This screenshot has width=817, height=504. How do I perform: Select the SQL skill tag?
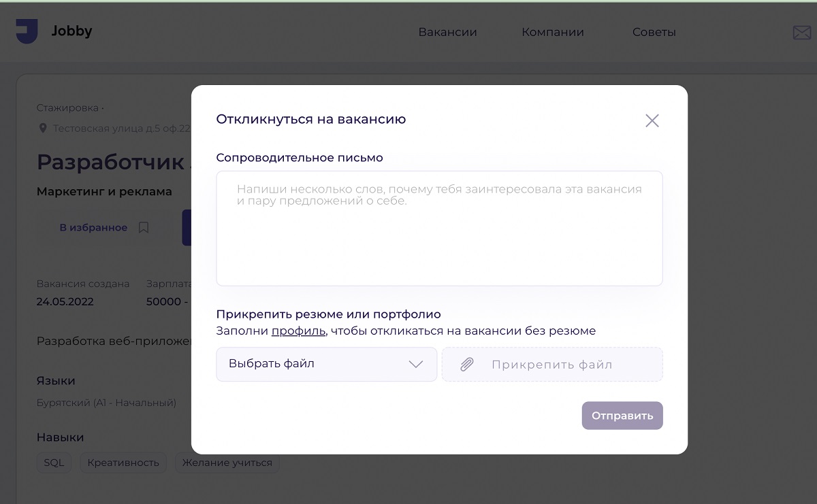coord(54,463)
